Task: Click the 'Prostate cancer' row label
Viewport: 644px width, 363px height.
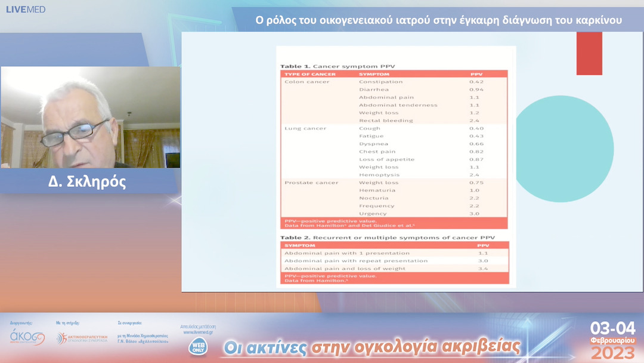Action: (311, 183)
